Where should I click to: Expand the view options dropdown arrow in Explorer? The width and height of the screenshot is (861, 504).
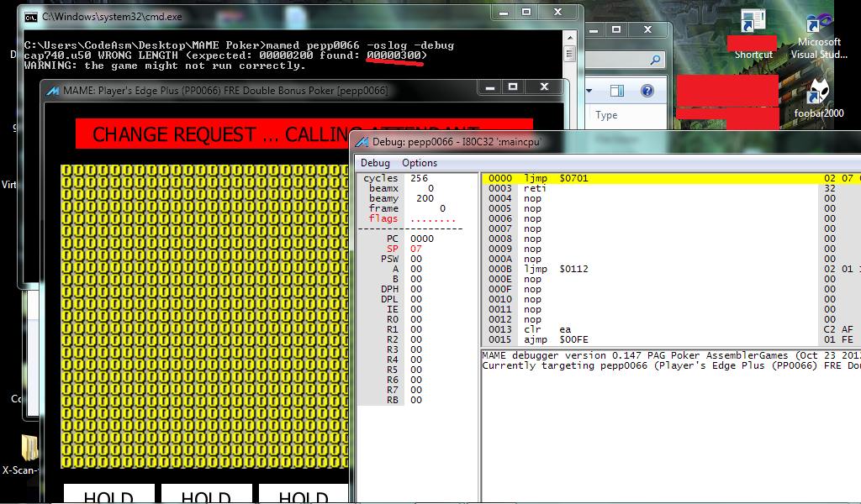pos(589,91)
